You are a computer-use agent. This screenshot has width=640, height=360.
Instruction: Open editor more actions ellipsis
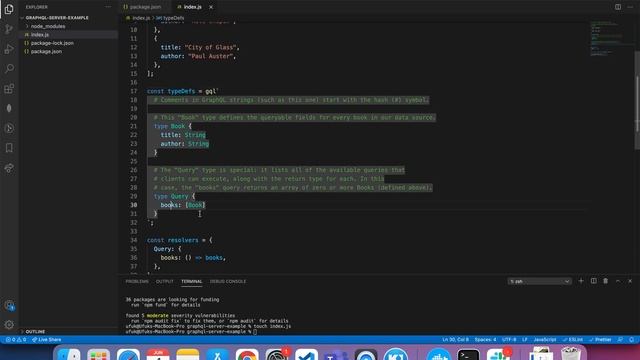point(630,7)
